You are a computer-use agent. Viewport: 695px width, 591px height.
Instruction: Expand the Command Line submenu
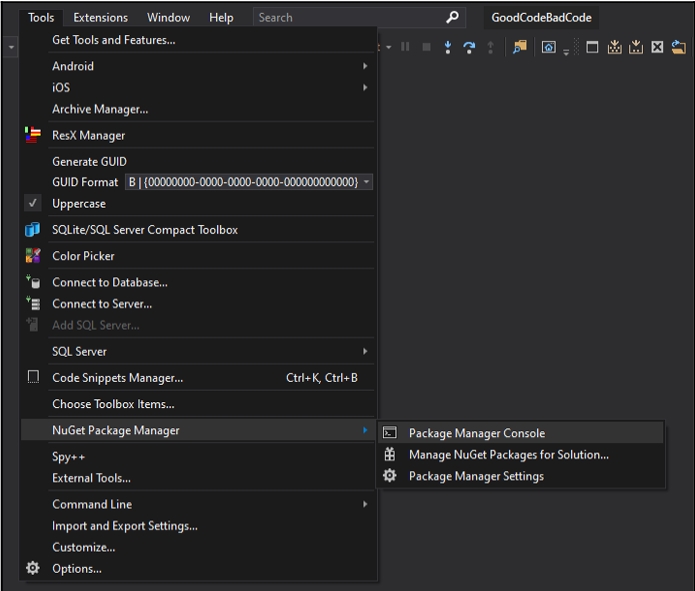[x=365, y=505]
